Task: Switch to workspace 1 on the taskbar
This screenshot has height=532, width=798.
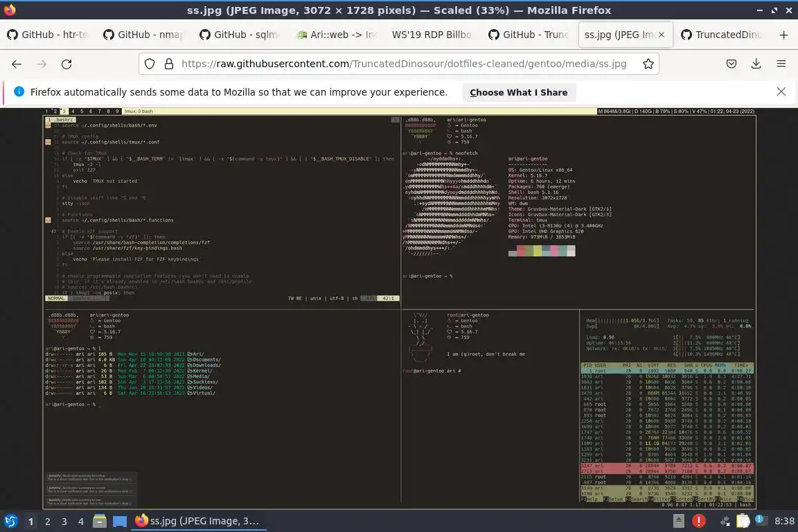Action: coord(31,522)
